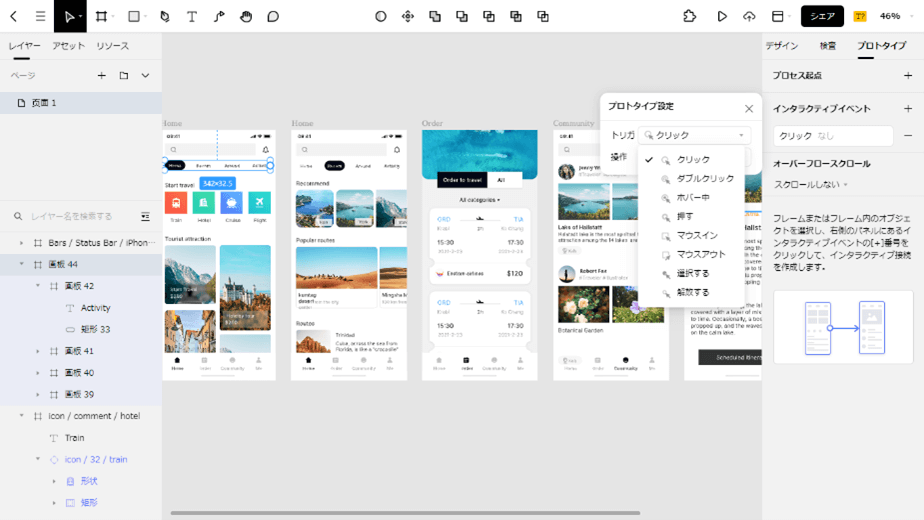Collapse the 画板 44 layer
The width and height of the screenshot is (924, 520).
coord(22,264)
